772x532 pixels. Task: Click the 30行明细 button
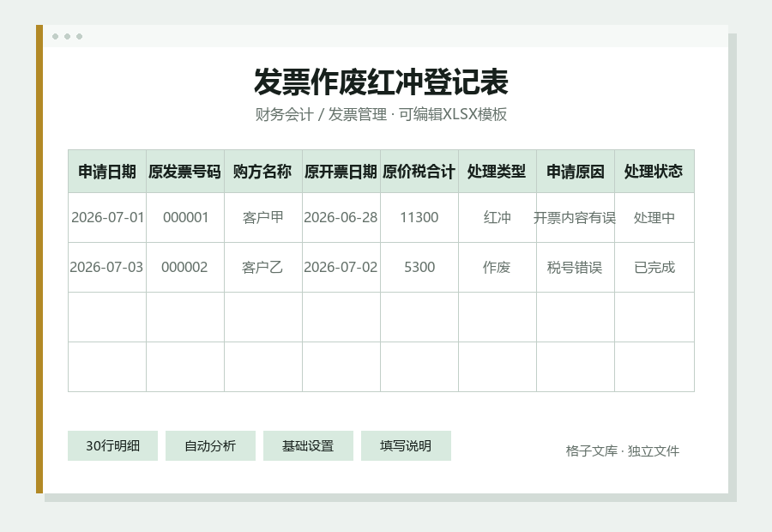pyautogui.click(x=112, y=446)
